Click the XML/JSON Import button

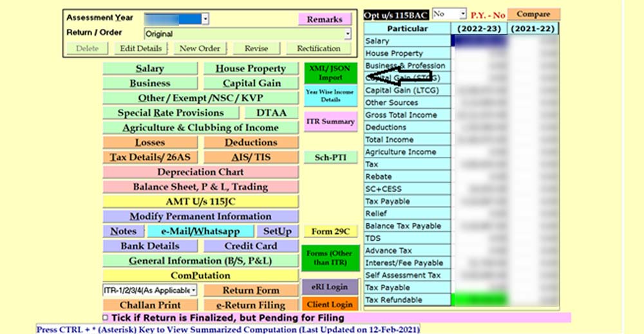tap(330, 73)
